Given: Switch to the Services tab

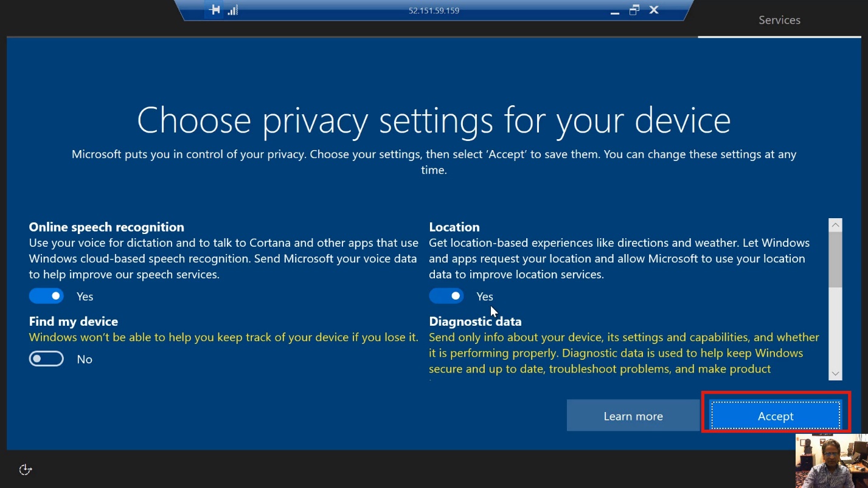Looking at the screenshot, I should coord(779,20).
